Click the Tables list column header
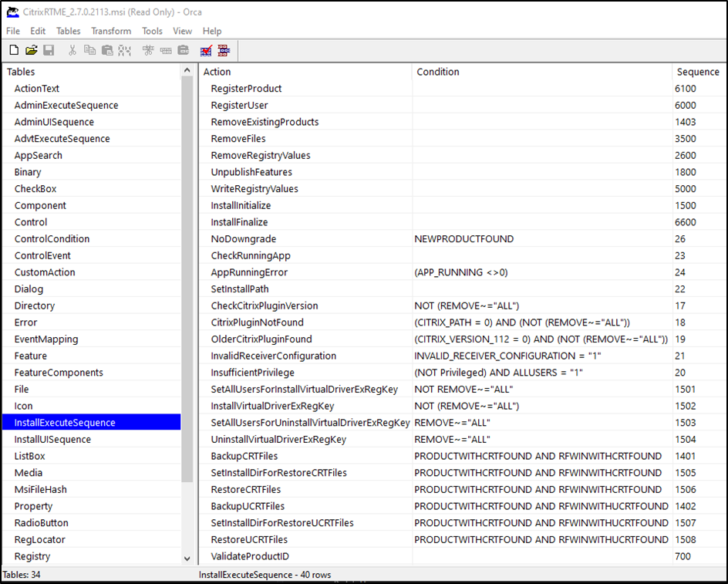The width and height of the screenshot is (728, 584). coord(92,72)
